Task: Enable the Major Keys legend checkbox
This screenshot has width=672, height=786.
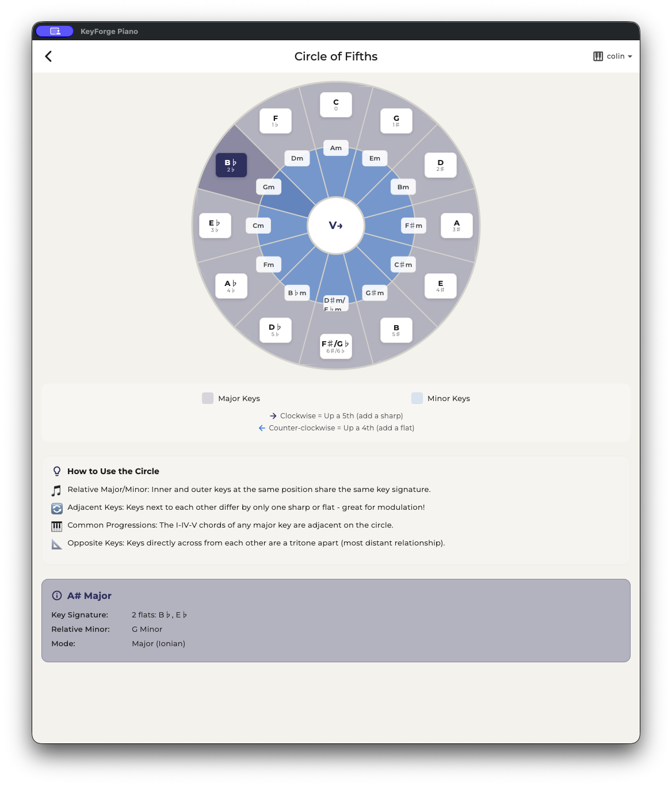Action: [x=207, y=398]
